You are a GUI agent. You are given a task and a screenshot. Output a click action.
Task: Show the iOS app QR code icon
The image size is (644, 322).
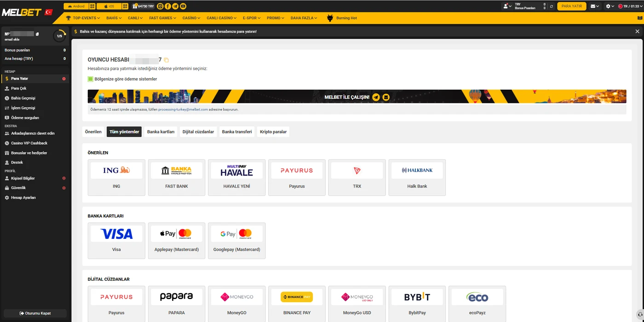pos(125,6)
